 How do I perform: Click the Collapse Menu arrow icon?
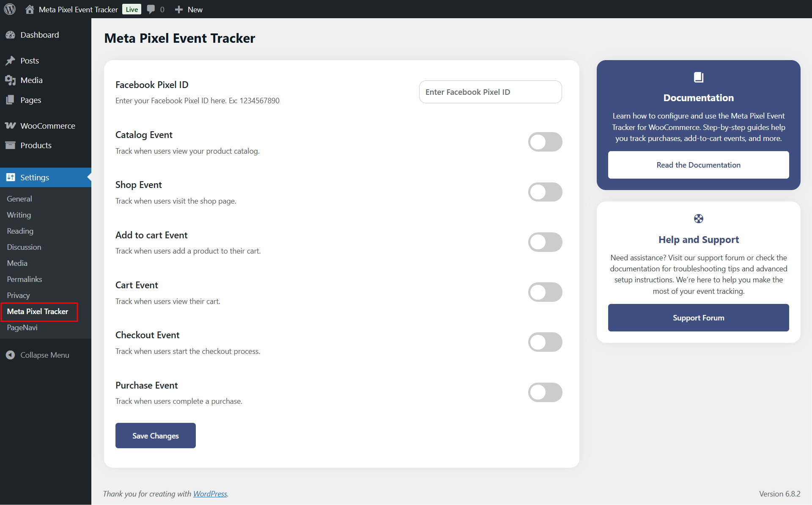tap(11, 355)
